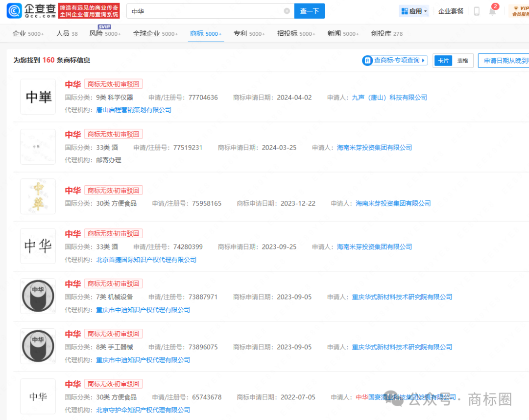Open 中华 title of trademark 73887971
The height and width of the screenshot is (420, 529).
coord(73,284)
